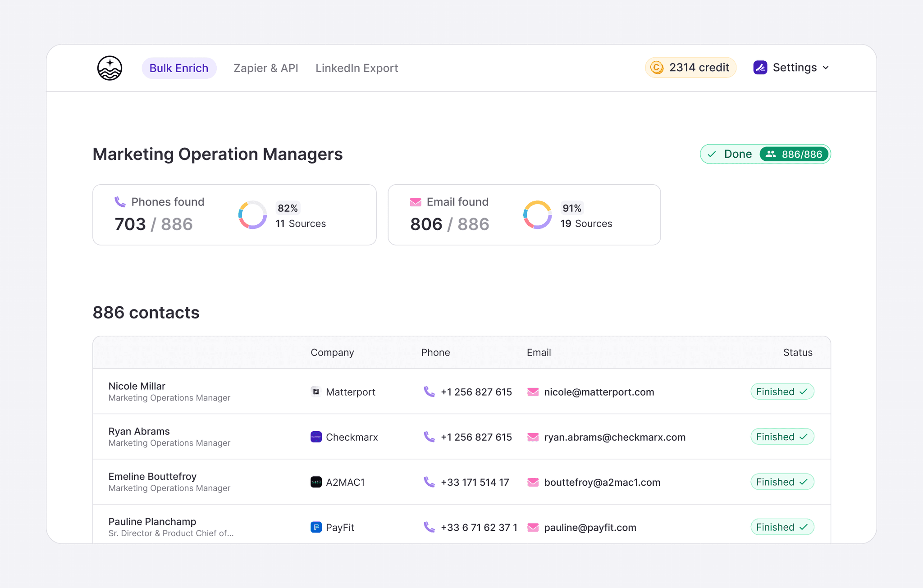This screenshot has height=588, width=923.
Task: Click the Checkmarx company logo
Action: coord(316,437)
